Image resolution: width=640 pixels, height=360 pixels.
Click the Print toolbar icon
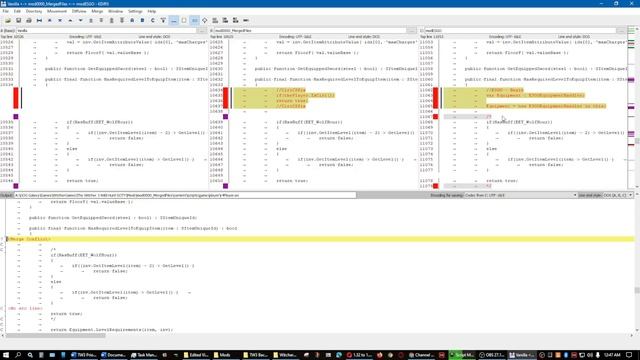pos(29,20)
